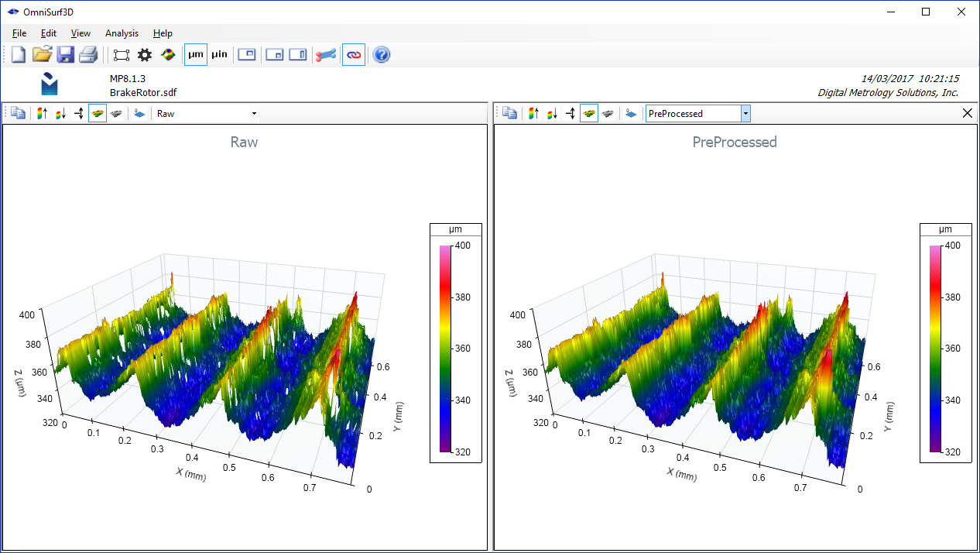The height and width of the screenshot is (553, 980).
Task: Open the Raw view dropdown
Action: (x=254, y=113)
